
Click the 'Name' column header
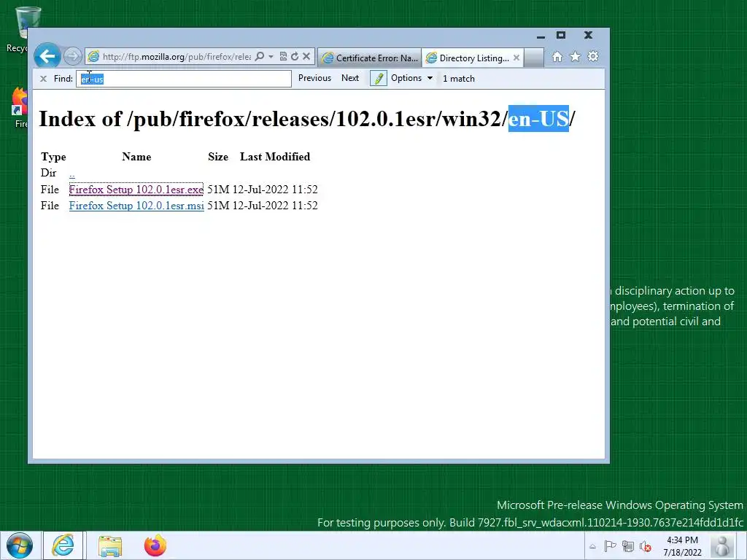pyautogui.click(x=136, y=157)
